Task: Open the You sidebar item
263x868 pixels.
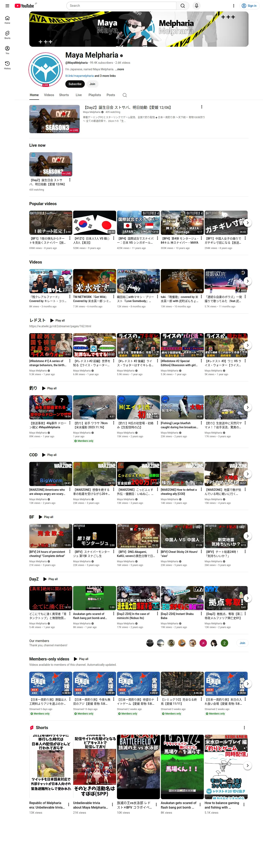Action: point(7,50)
